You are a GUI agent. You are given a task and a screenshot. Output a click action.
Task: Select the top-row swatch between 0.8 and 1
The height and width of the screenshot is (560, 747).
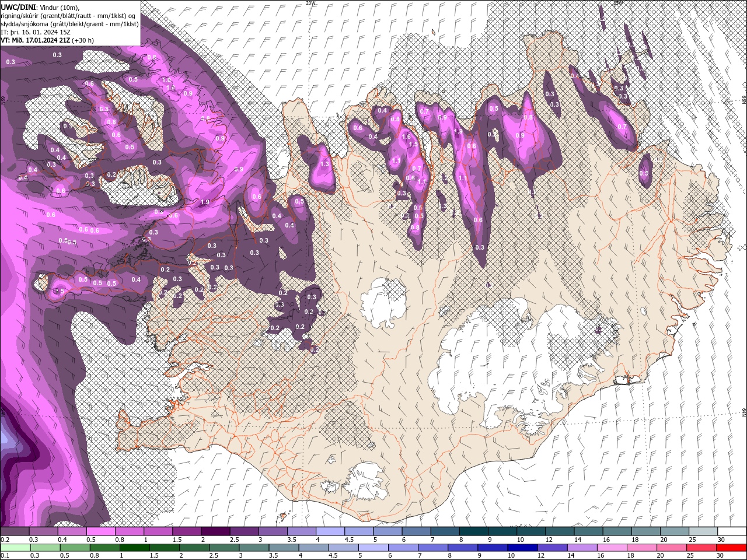coord(129,531)
